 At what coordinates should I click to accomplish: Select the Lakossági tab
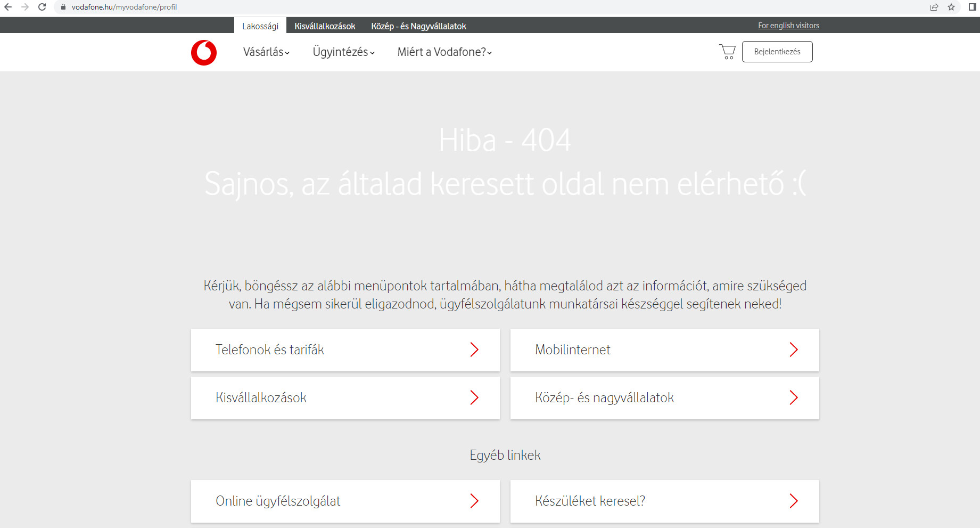coord(260,26)
